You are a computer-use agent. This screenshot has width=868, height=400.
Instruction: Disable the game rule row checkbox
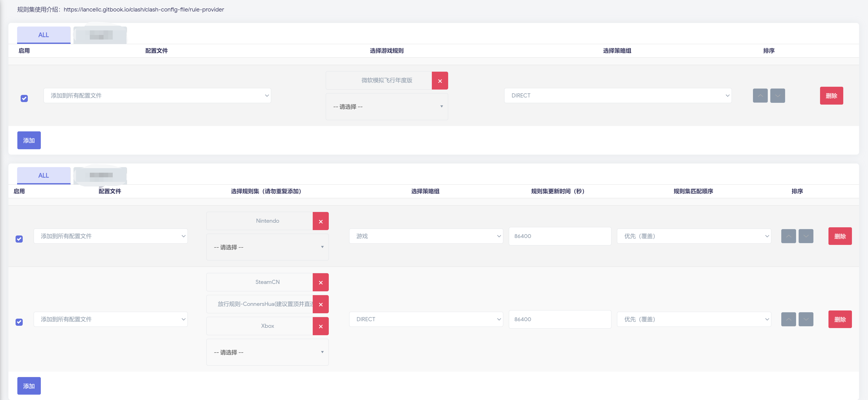(24, 98)
